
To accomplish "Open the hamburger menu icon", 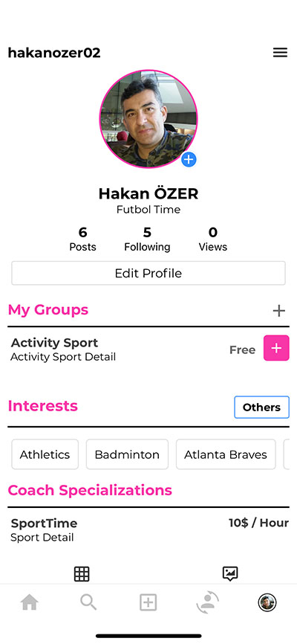I will (280, 53).
